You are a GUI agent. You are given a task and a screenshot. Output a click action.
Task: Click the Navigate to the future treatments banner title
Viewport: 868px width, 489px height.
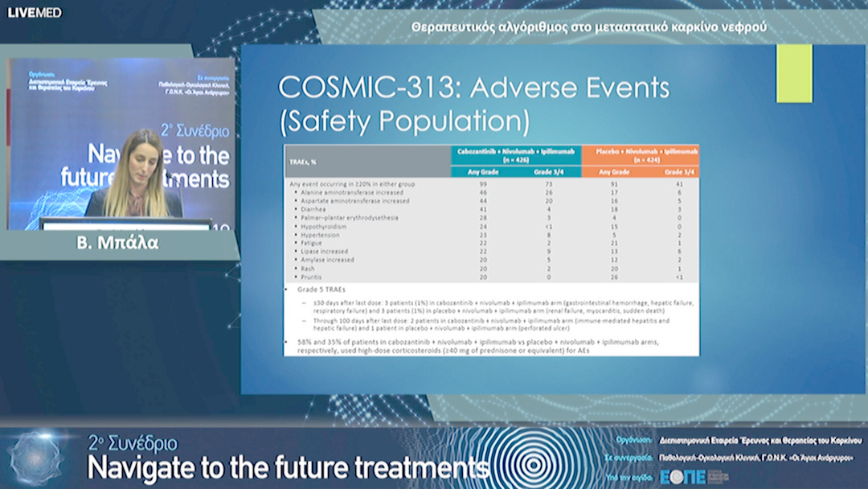[x=288, y=467]
